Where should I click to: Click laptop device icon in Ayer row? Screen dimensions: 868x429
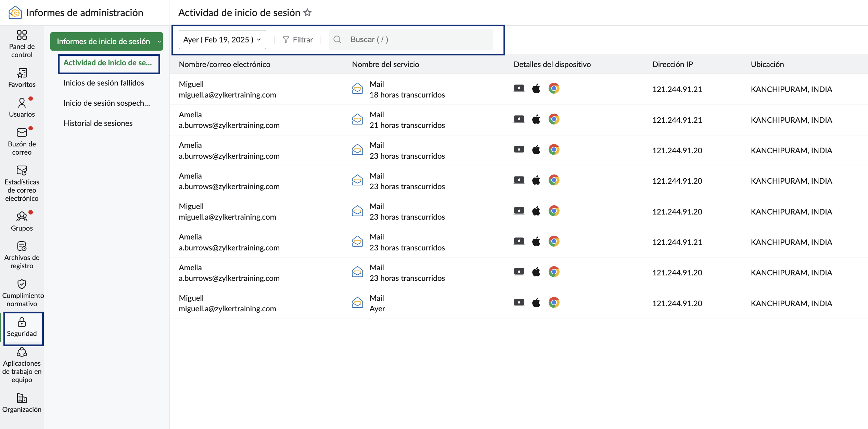click(x=519, y=302)
